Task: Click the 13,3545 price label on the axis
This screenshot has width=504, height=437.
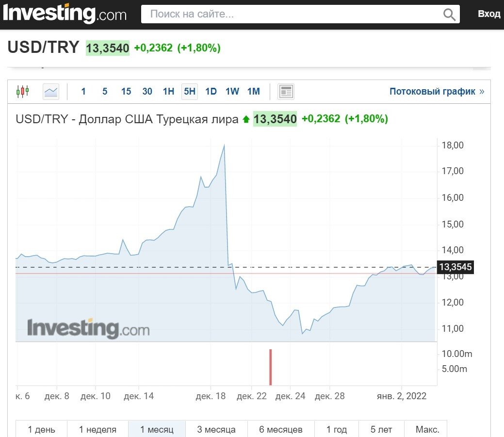Action: point(455,267)
